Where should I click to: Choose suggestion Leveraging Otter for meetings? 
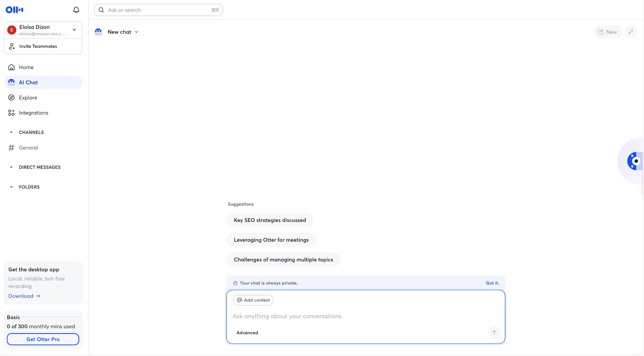click(x=271, y=240)
